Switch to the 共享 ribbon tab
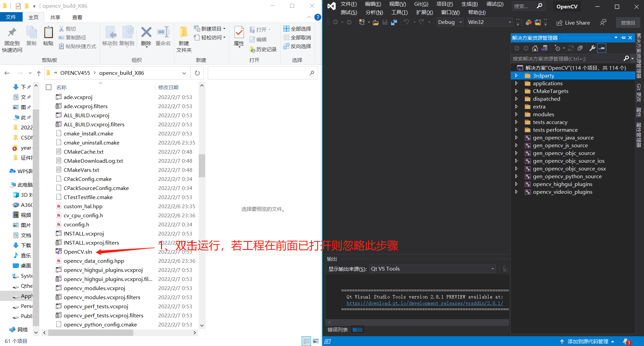Viewport: 644px width, 346px height. 55,17
